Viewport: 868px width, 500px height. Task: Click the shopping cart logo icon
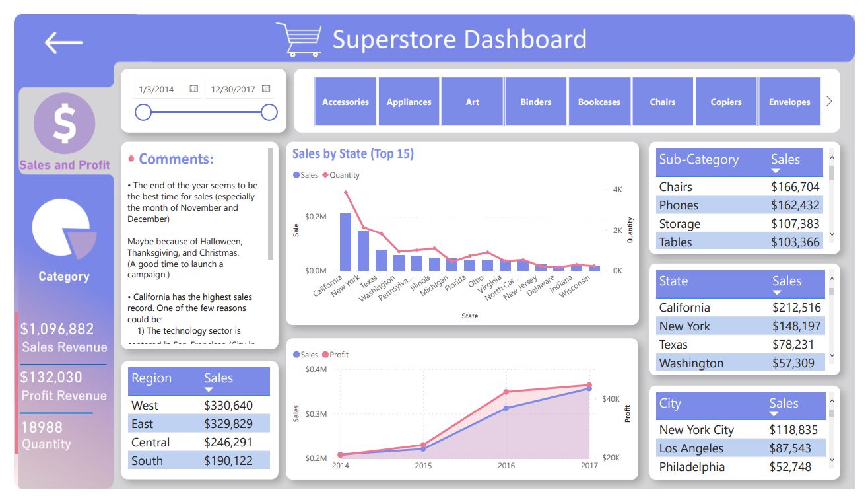click(x=299, y=39)
